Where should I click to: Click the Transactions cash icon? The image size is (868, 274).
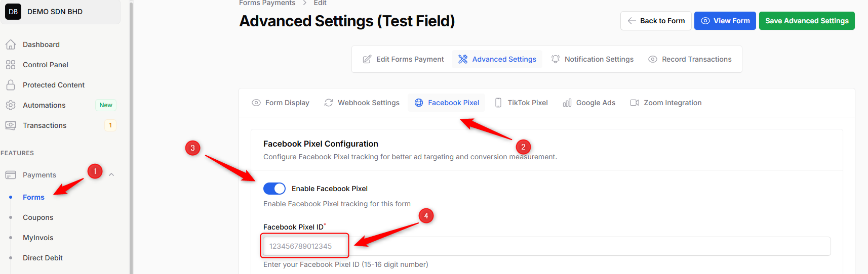(11, 125)
